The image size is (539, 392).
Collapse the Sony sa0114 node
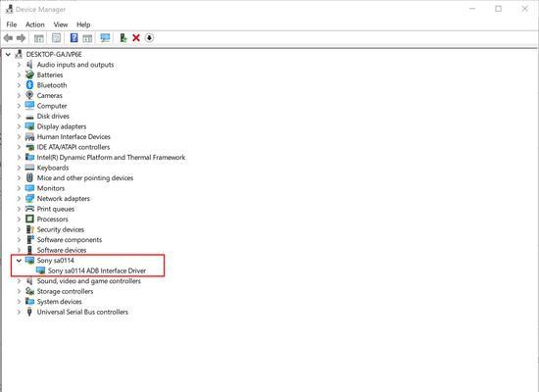tap(19, 261)
